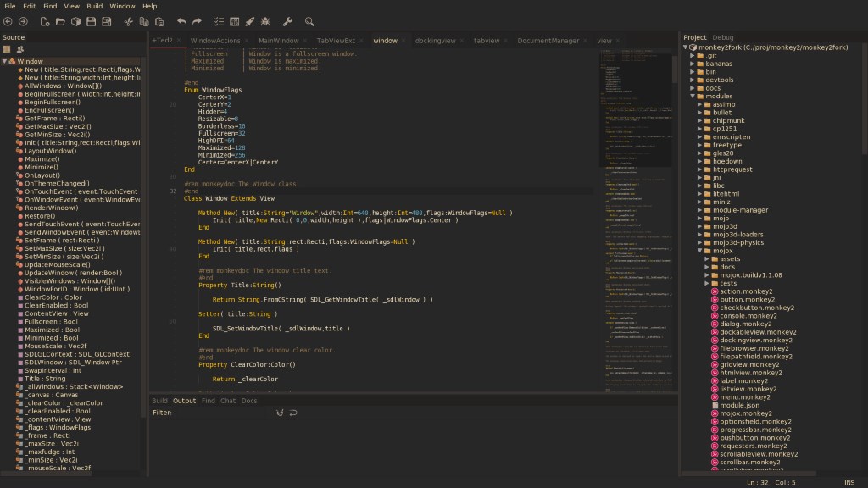Expand the bananas folder in Project tree
This screenshot has height=488, width=868.
[692, 64]
